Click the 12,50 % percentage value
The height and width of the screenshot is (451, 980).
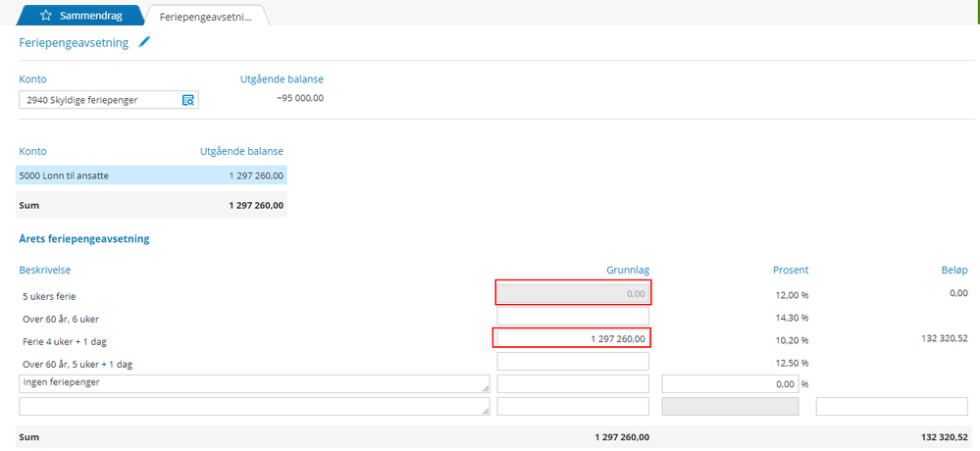tap(793, 363)
